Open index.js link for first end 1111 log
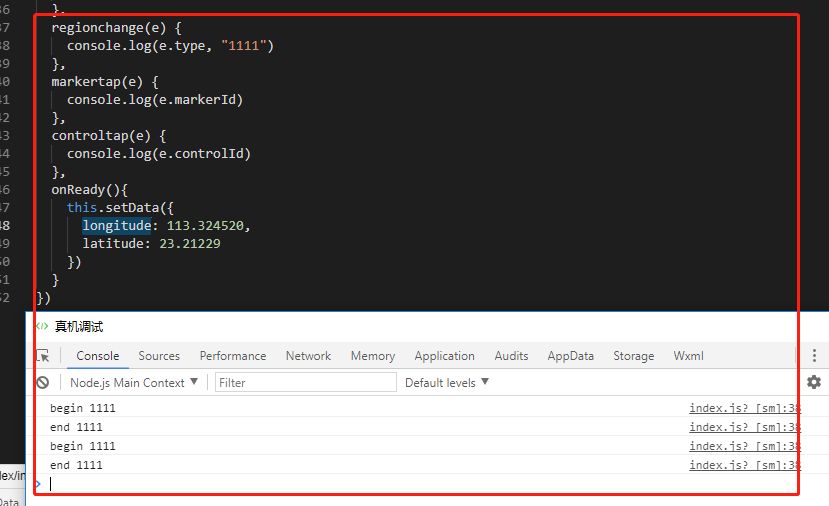The height and width of the screenshot is (506, 829). (745, 427)
